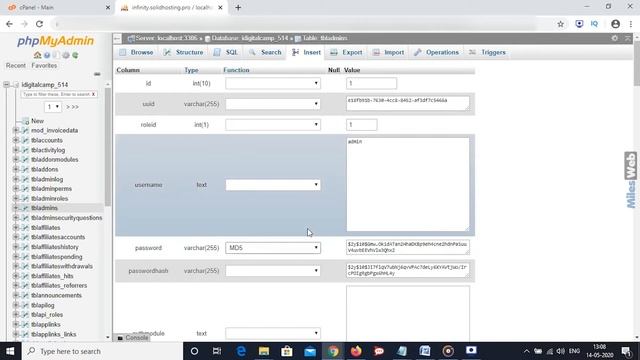Open Microsoft Store from the taskbar
640x360 pixels.
pyautogui.click(x=287, y=351)
